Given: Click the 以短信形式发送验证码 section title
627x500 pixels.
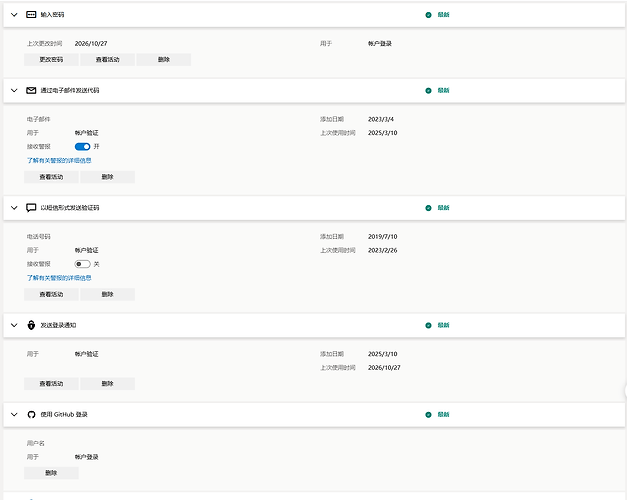Looking at the screenshot, I should (70, 208).
